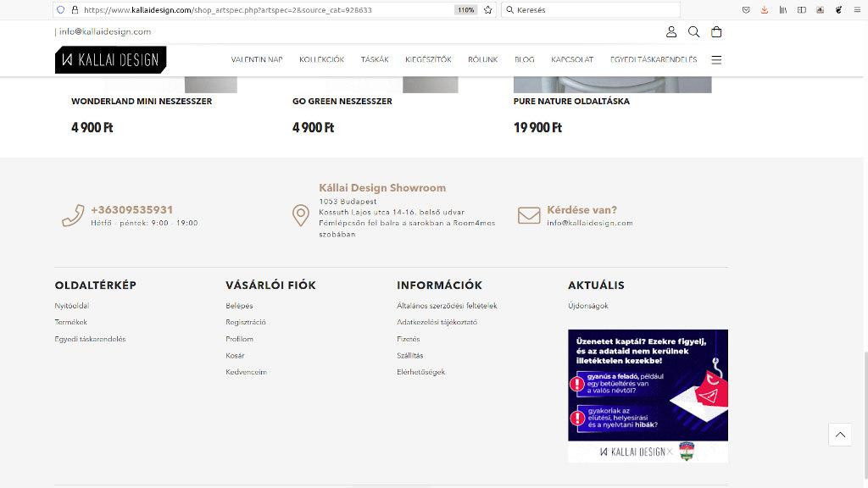Click the Keresés browser search field
Viewport: 868px width, 488px height.
click(591, 10)
